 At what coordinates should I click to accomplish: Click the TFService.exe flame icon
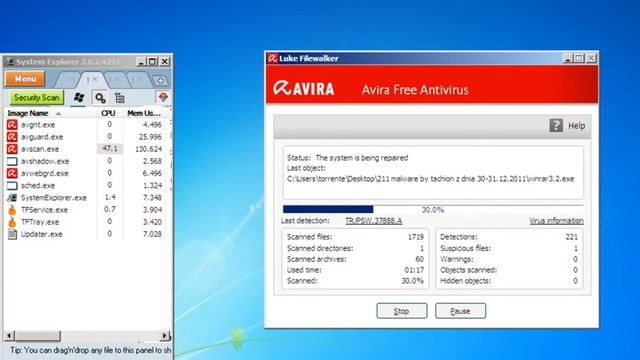pyautogui.click(x=12, y=210)
